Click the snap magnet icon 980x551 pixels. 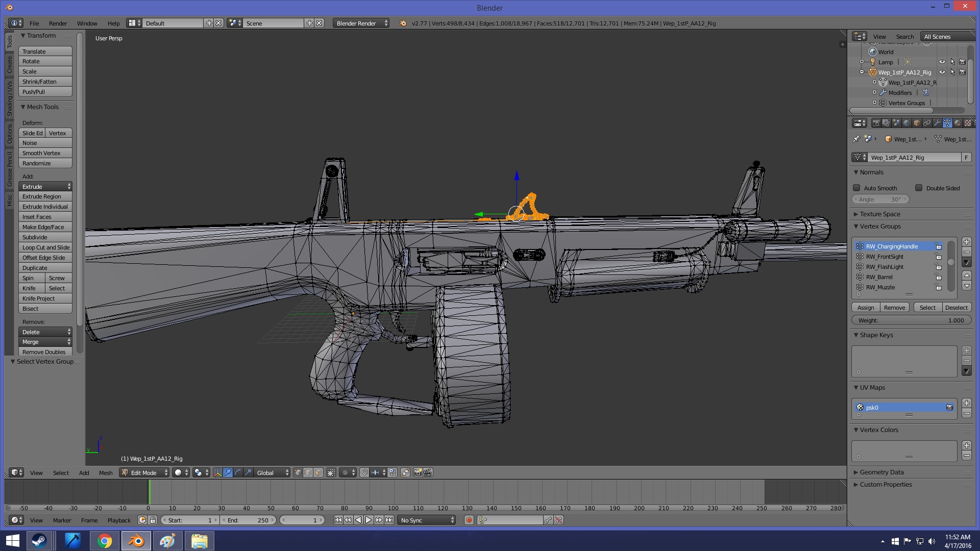click(x=364, y=473)
